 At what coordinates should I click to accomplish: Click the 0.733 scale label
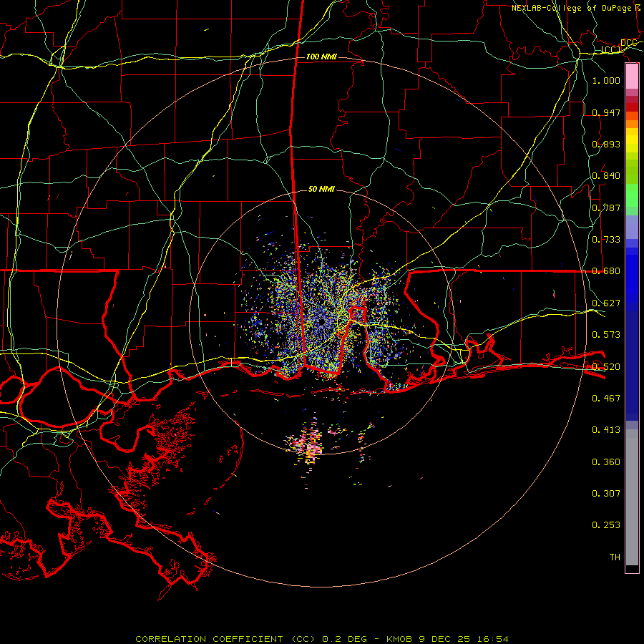tap(606, 240)
